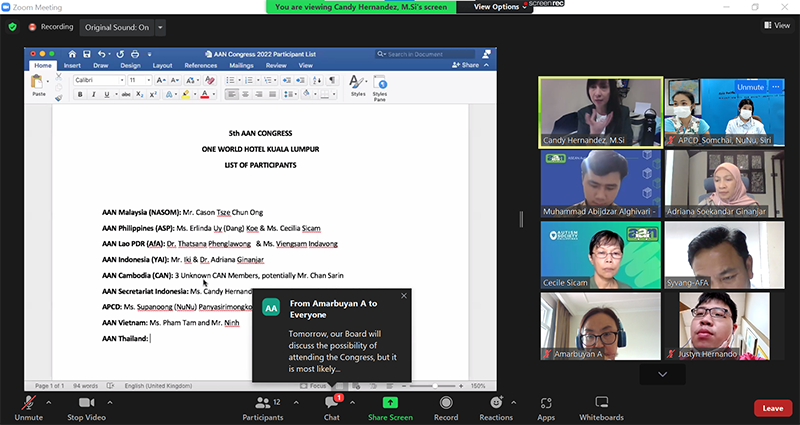This screenshot has width=800, height=425.
Task: Click the Zoom encryption shield icon
Action: pos(13,27)
